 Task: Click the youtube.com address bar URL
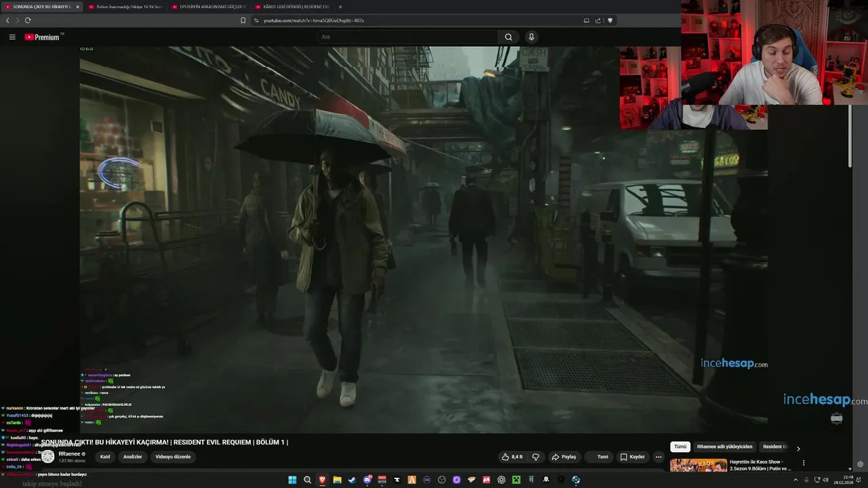click(x=313, y=20)
